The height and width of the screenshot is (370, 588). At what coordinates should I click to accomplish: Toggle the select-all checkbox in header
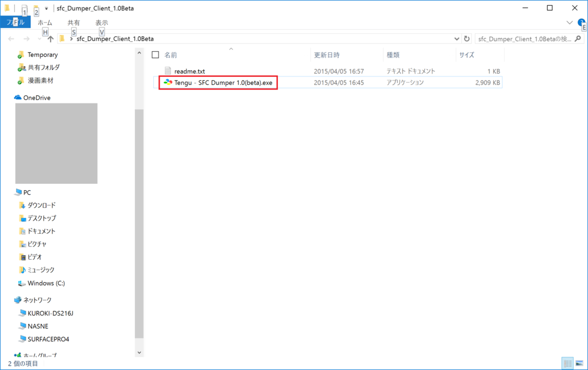[155, 55]
